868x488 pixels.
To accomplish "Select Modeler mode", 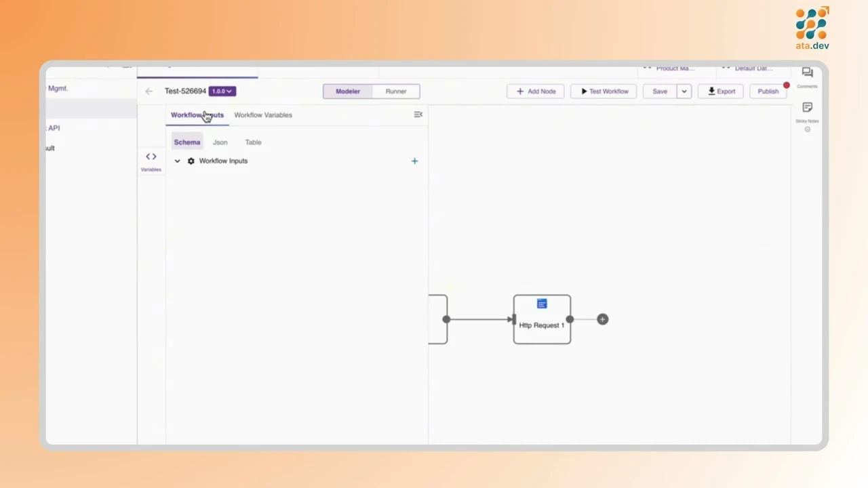I will (347, 91).
